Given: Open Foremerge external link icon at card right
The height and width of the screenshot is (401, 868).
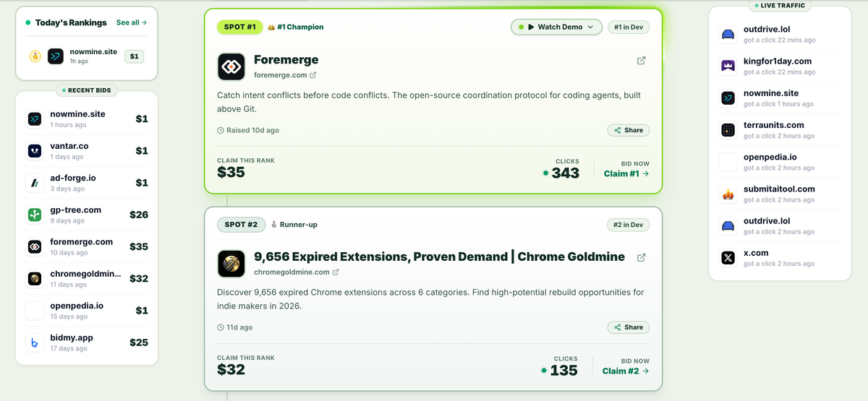Looking at the screenshot, I should [x=641, y=61].
